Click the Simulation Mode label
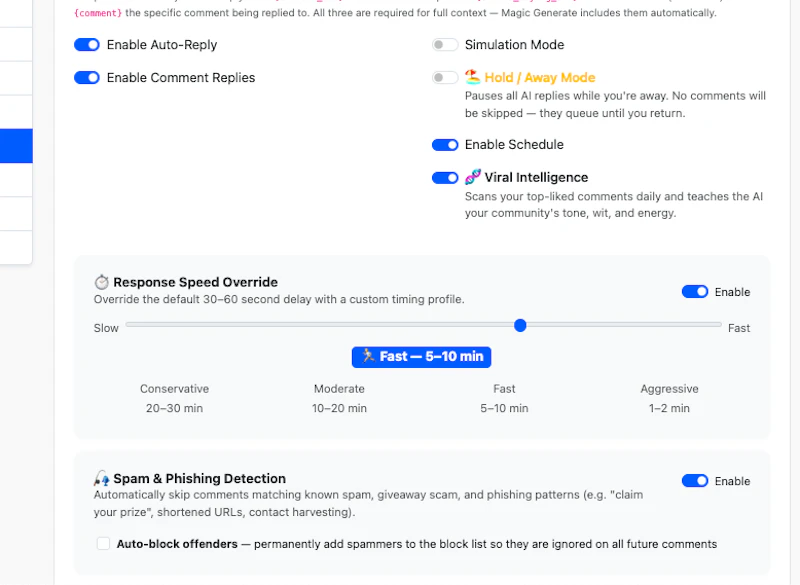The height and width of the screenshot is (585, 800). [514, 45]
